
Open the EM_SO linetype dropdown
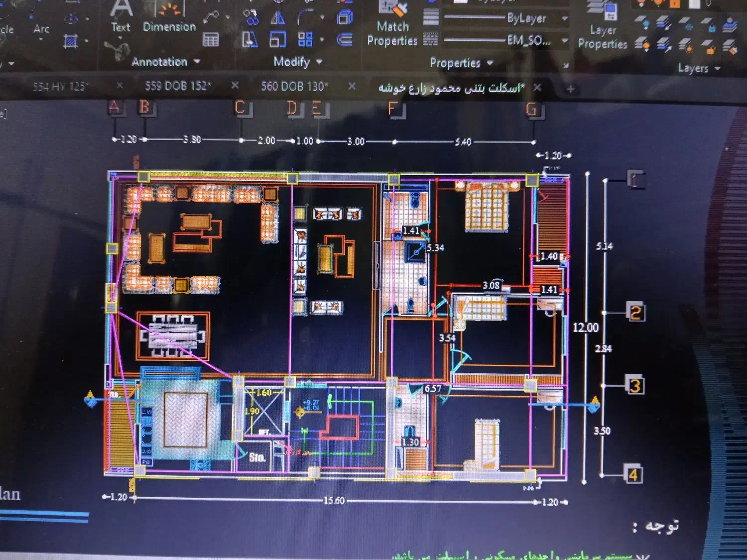tap(564, 41)
